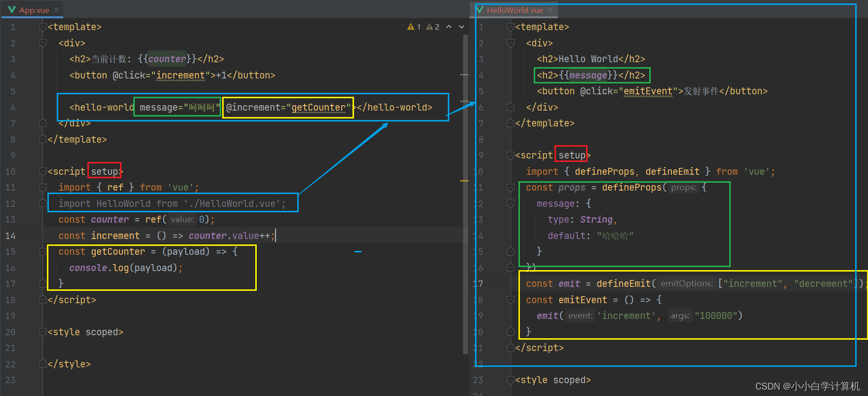Collapse the <style scoped> block in App.vue
This screenshot has width=868, height=396.
point(43,332)
